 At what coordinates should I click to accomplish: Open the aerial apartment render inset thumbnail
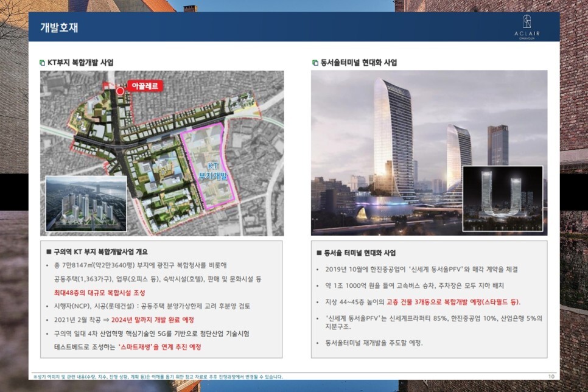pyautogui.click(x=86, y=204)
